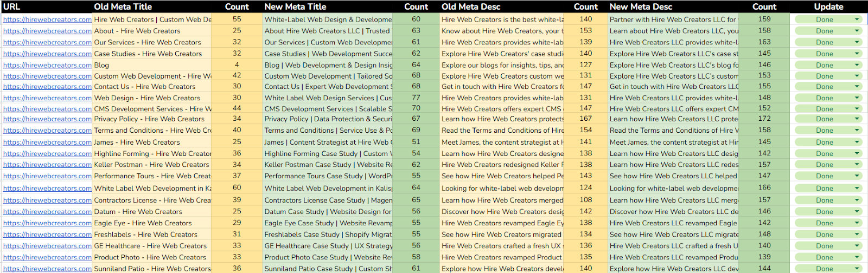This screenshot has height=273, width=868.
Task: Follow the hirewebcreators link for Eagle Eye row
Action: point(47,223)
